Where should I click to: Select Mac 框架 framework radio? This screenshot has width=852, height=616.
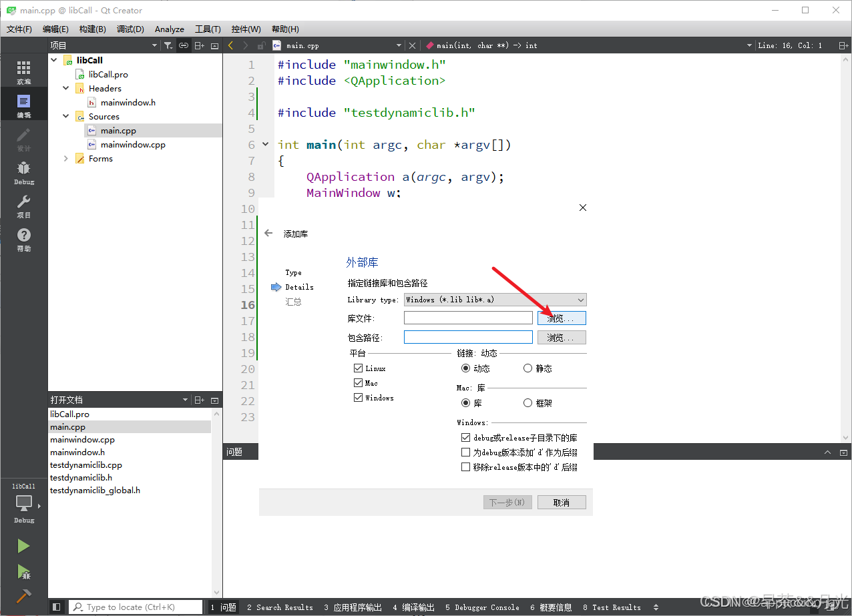(x=528, y=403)
